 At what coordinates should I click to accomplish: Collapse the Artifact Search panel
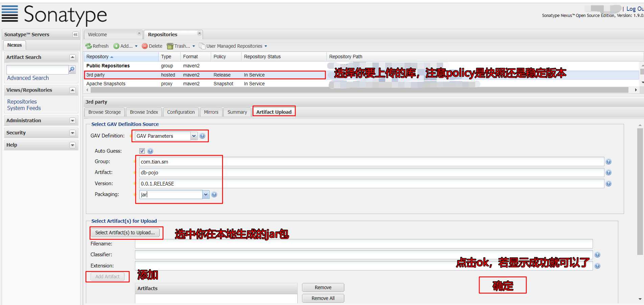click(72, 57)
